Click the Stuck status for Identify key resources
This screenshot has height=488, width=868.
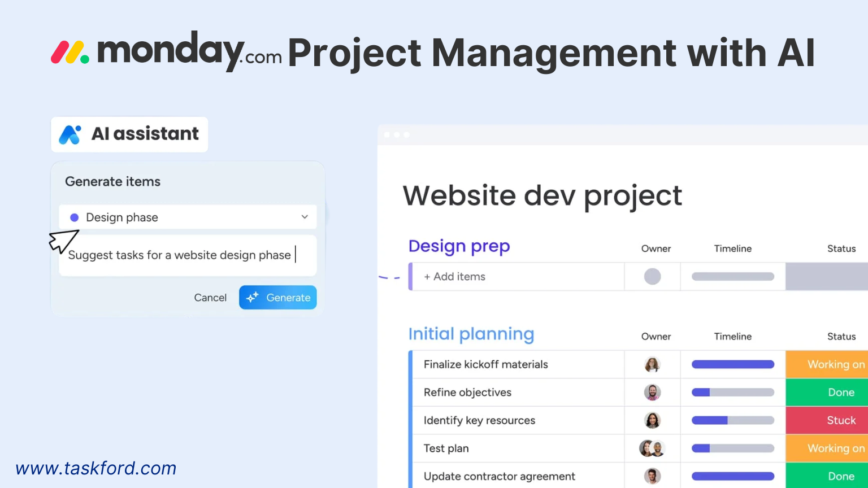[x=841, y=420]
